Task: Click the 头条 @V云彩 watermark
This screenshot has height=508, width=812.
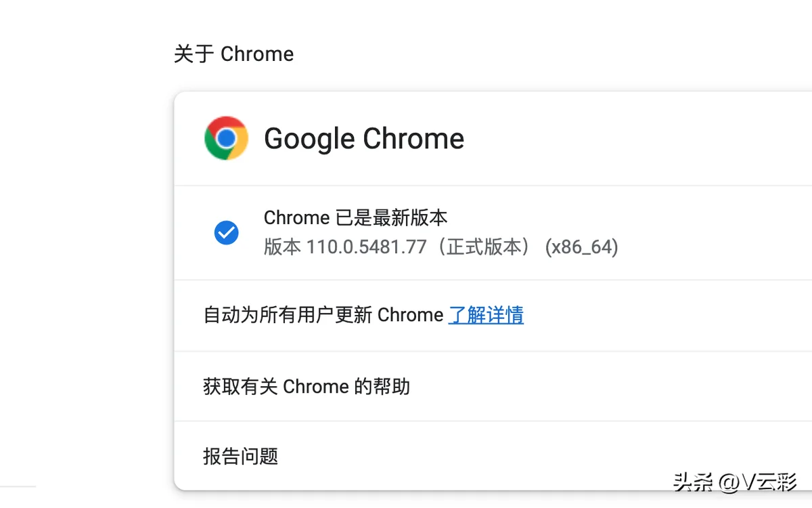Action: [736, 482]
